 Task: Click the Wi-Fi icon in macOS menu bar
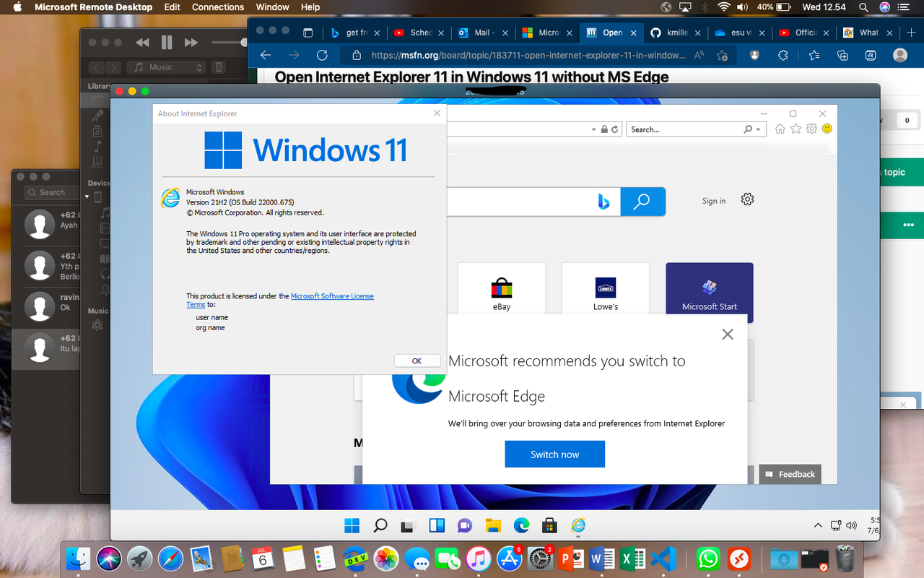tap(723, 7)
